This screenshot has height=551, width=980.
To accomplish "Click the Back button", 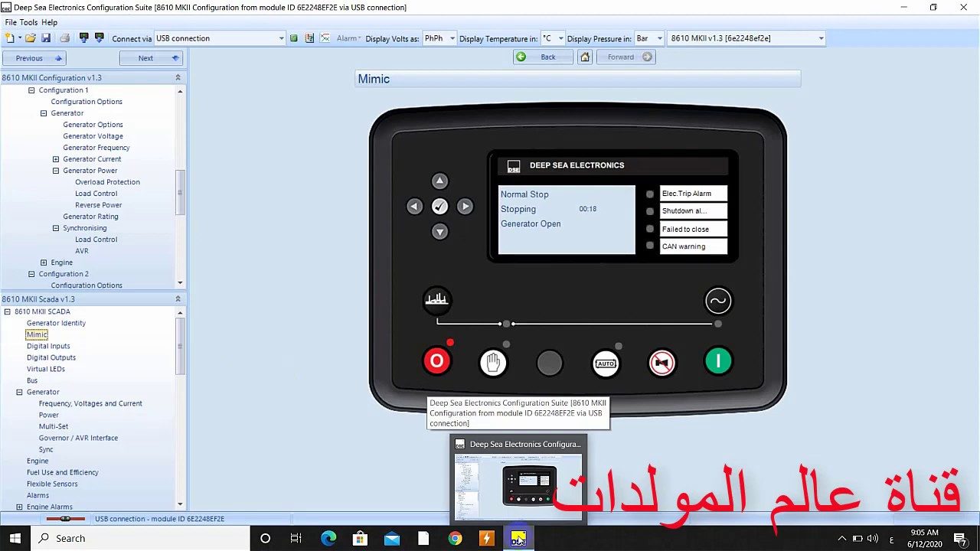I will [543, 57].
